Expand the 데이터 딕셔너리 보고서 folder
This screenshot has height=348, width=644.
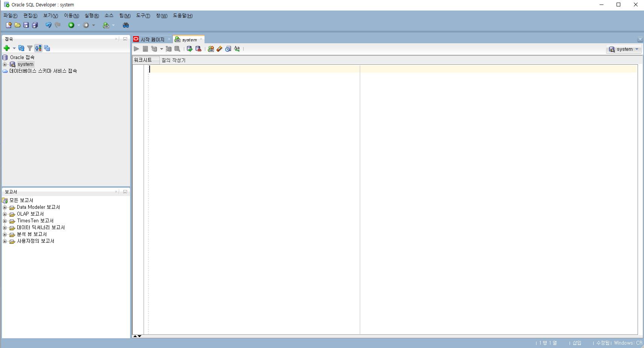click(5, 228)
